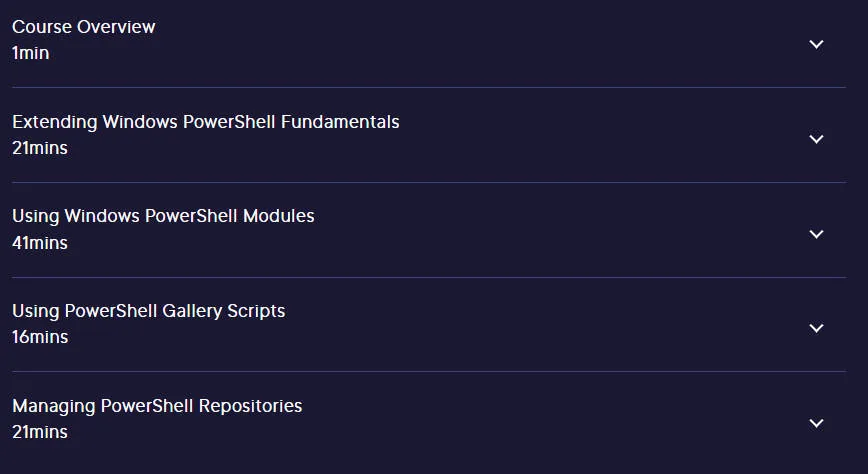Screen dimensions: 868x474
Task: Toggle chevron for Managing PowerShell Repositories
Action: pos(817,424)
